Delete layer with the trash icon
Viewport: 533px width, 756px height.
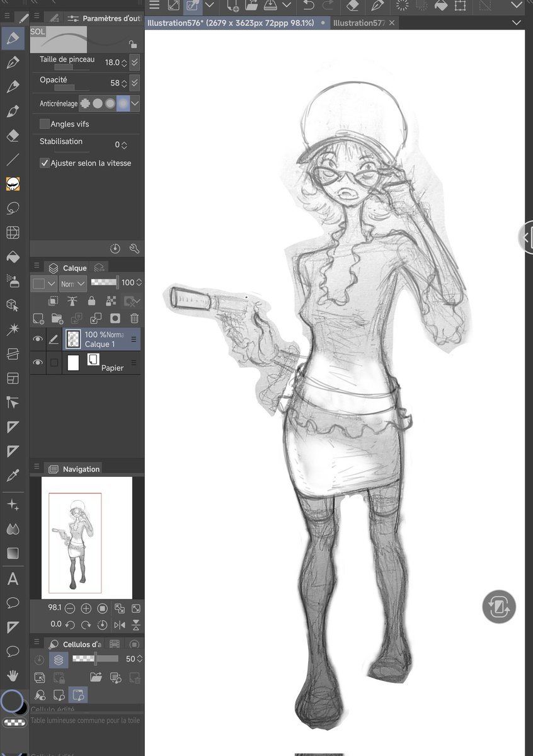[x=134, y=318]
